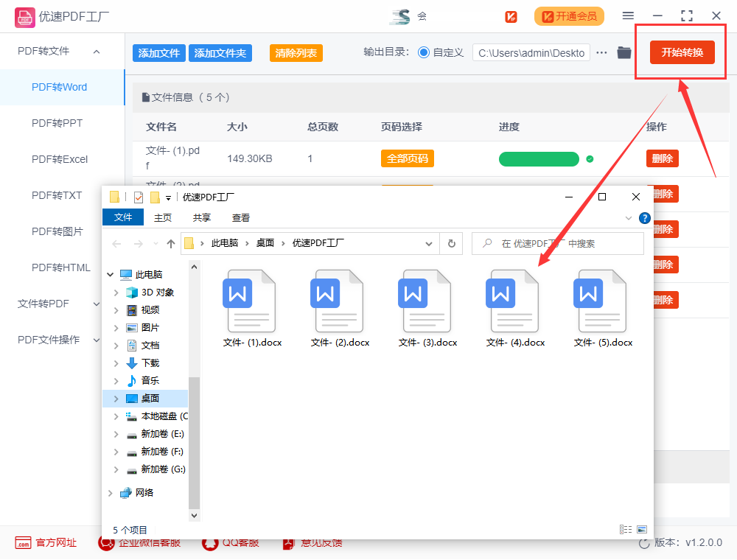Open the 文件 tab in Explorer
This screenshot has width=737, height=560.
122,217
